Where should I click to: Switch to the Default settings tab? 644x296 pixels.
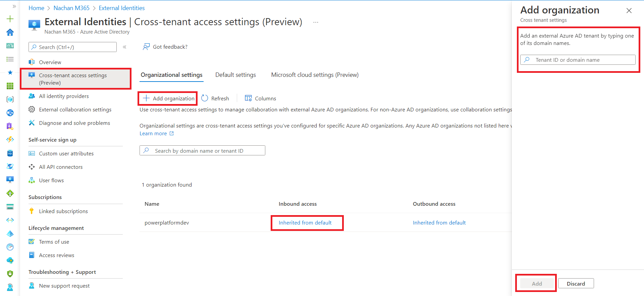[x=235, y=75]
